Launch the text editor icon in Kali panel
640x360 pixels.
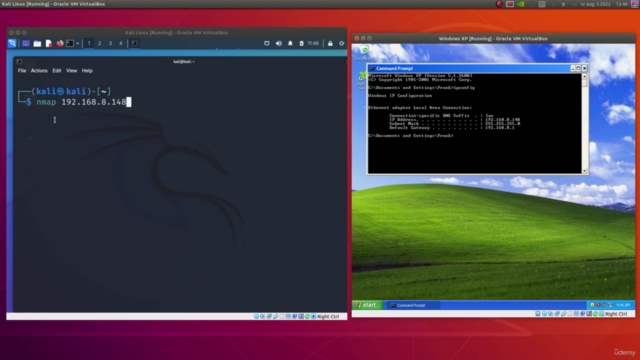[x=49, y=43]
